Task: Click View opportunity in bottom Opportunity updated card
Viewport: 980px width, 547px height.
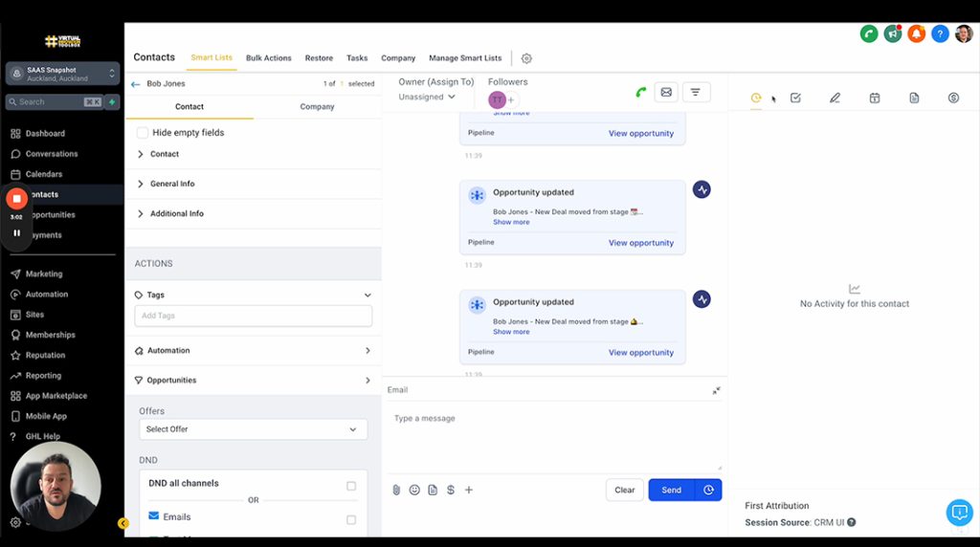Action: 640,353
